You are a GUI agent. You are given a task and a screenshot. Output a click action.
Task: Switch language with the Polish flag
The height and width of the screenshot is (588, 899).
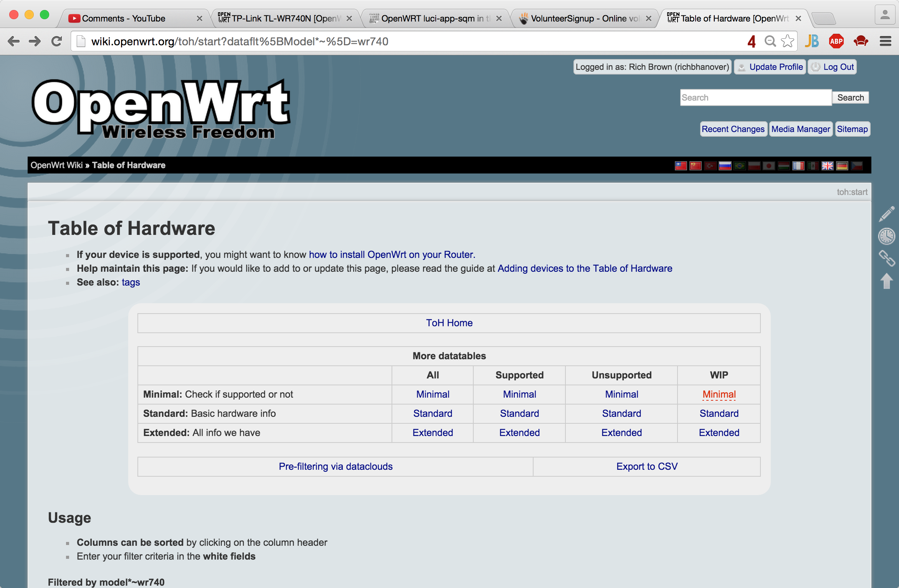click(754, 165)
